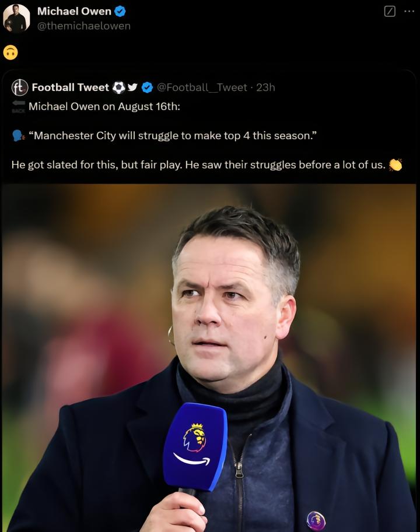This screenshot has height=532, width=420.
Task: Click the BACK arrow emoji
Action: pyautogui.click(x=18, y=106)
